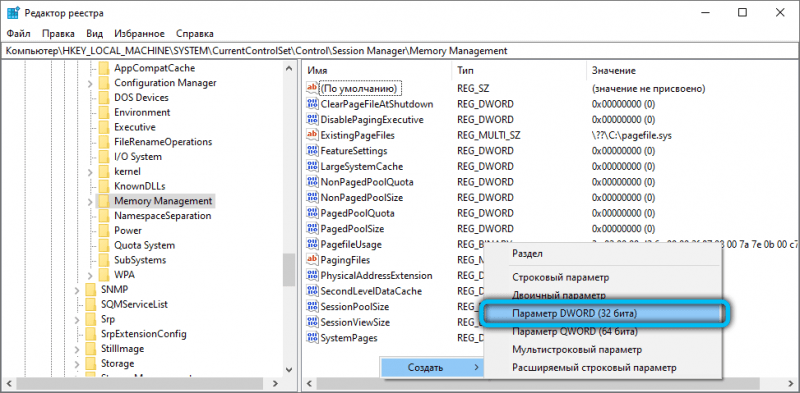Select the FileRenameOperations tree key
Screen dimensions: 800x393
click(163, 142)
